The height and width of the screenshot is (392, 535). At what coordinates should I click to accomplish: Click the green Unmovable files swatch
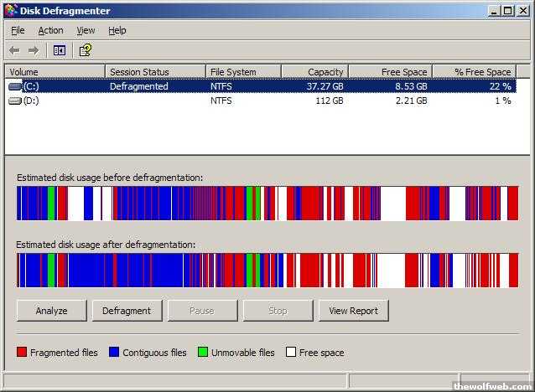(x=203, y=352)
